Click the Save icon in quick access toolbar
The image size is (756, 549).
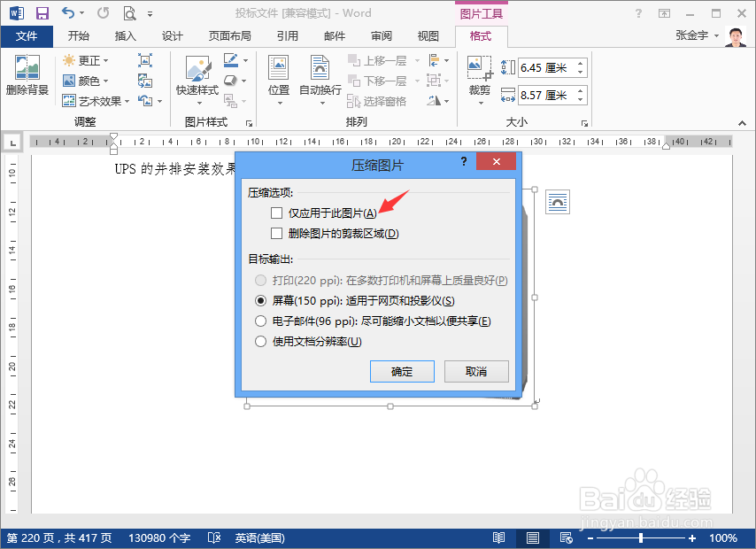42,12
